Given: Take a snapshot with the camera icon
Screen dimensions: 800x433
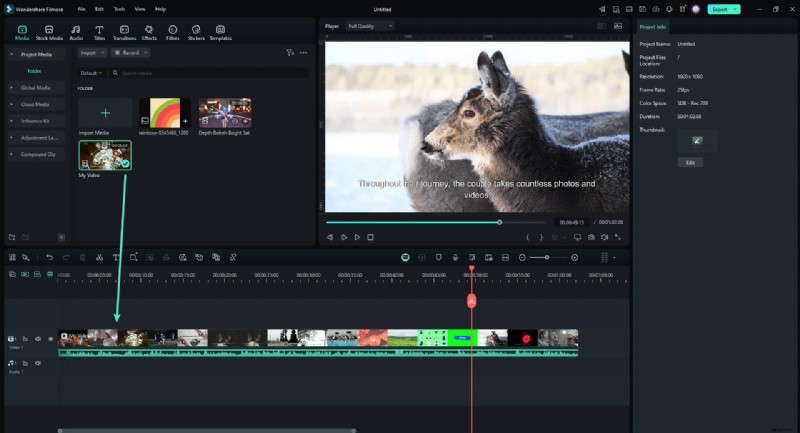Looking at the screenshot, I should click(x=591, y=237).
